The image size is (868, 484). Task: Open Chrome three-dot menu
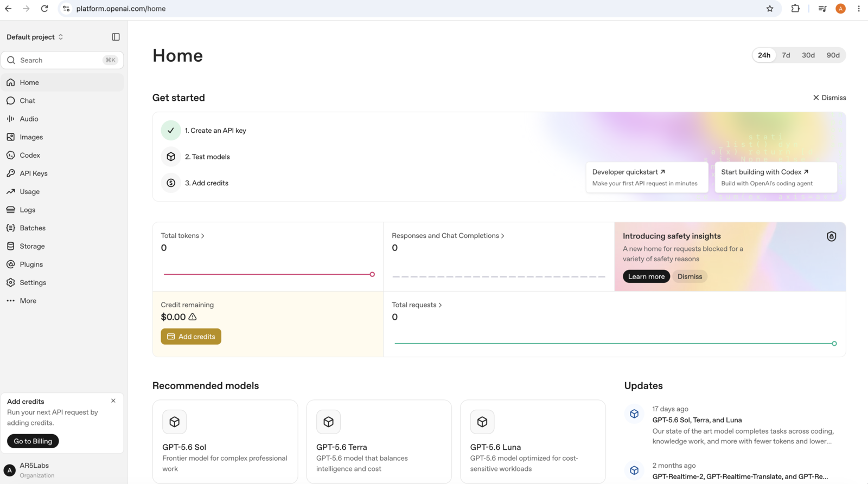[x=859, y=9]
